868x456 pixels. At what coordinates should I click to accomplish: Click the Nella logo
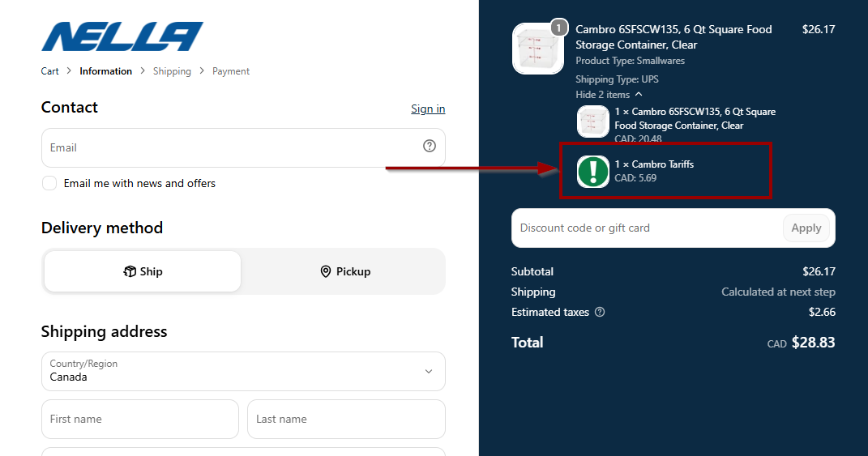(122, 36)
